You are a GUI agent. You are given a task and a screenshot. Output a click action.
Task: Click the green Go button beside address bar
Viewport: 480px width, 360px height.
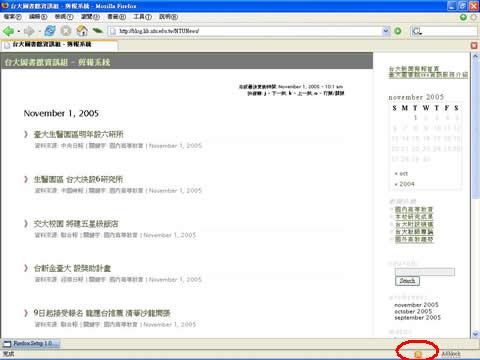pos(398,31)
